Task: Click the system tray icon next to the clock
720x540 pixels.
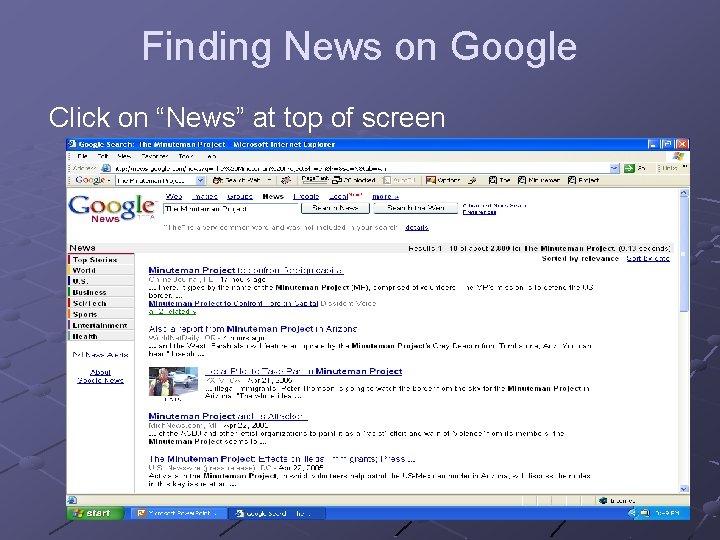Action: pos(645,513)
